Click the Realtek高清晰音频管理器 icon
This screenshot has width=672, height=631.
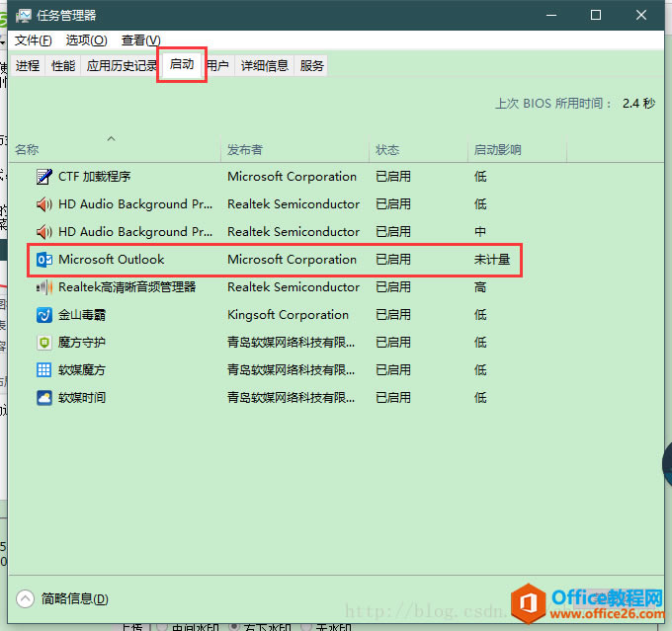pyautogui.click(x=43, y=287)
